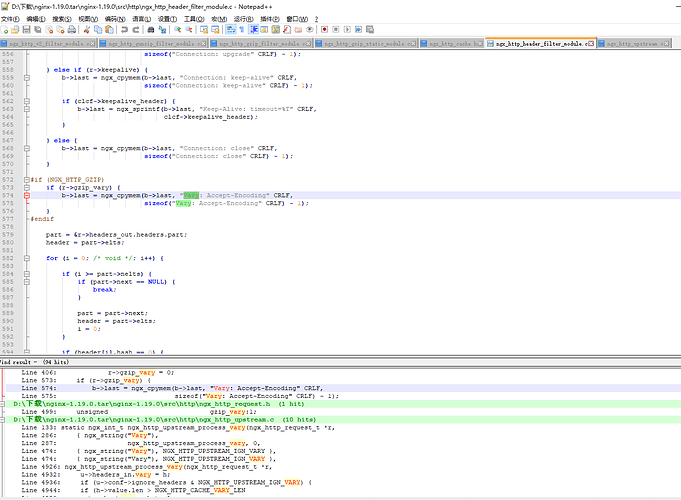Open the Replace dialog toolbar icon
Screen dimensions: 681x500
162,30
